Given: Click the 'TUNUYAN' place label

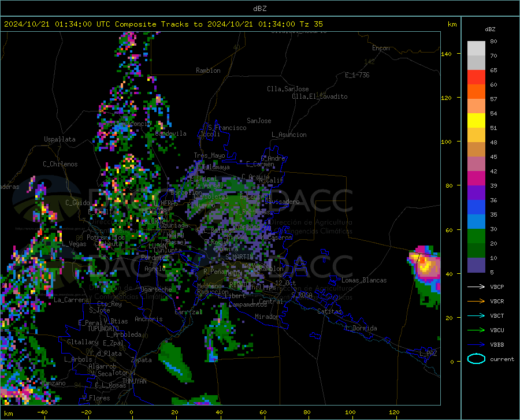Looking at the screenshot, I should click(134, 381).
